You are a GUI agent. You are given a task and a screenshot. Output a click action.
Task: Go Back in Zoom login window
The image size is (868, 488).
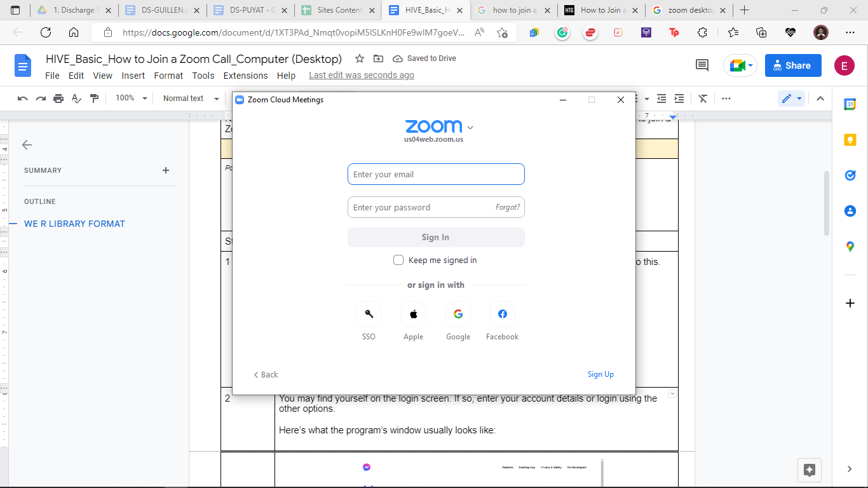pos(266,374)
